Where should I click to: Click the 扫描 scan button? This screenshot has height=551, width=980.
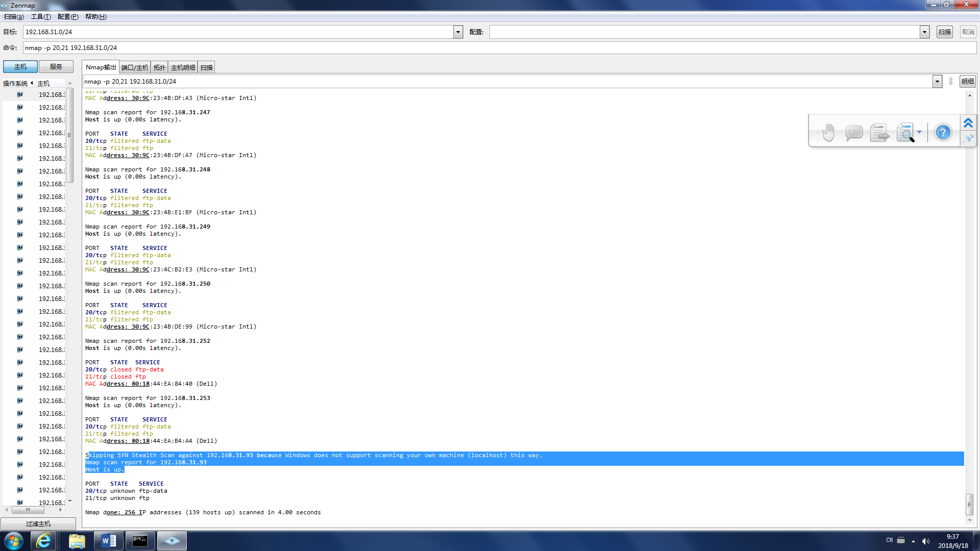click(x=945, y=32)
